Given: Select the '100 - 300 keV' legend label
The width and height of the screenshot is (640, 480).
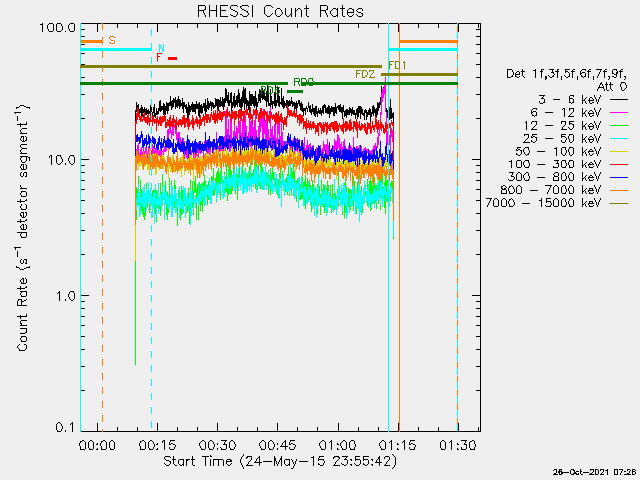Looking at the screenshot, I should click(x=555, y=164).
